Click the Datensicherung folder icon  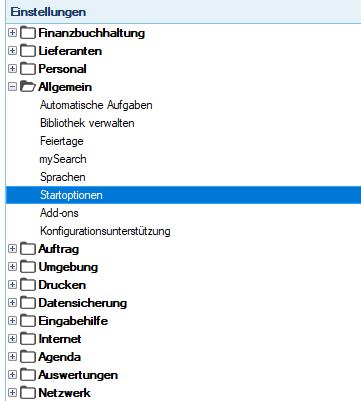click(x=28, y=303)
